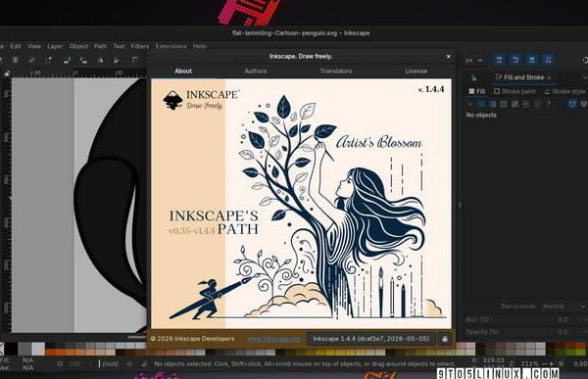The height and width of the screenshot is (379, 588).
Task: Select the Stroke style sub-tab
Action: tap(564, 91)
